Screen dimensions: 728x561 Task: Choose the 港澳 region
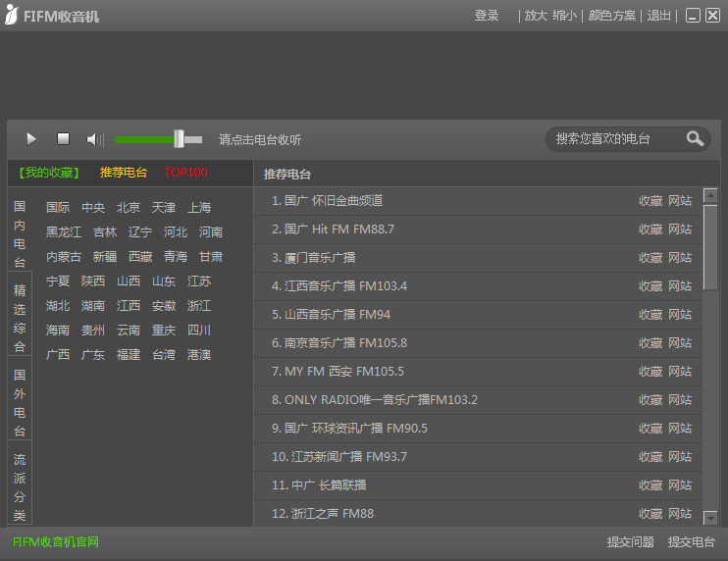click(x=199, y=355)
